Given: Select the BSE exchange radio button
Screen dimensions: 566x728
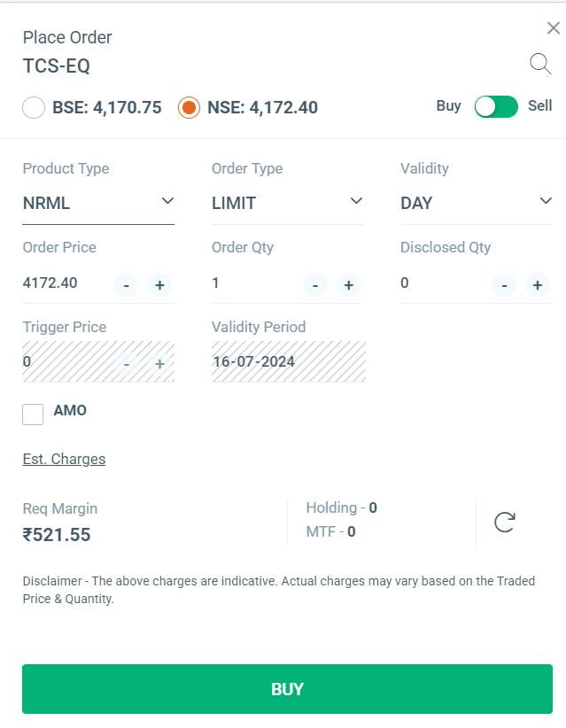Looking at the screenshot, I should 33,106.
